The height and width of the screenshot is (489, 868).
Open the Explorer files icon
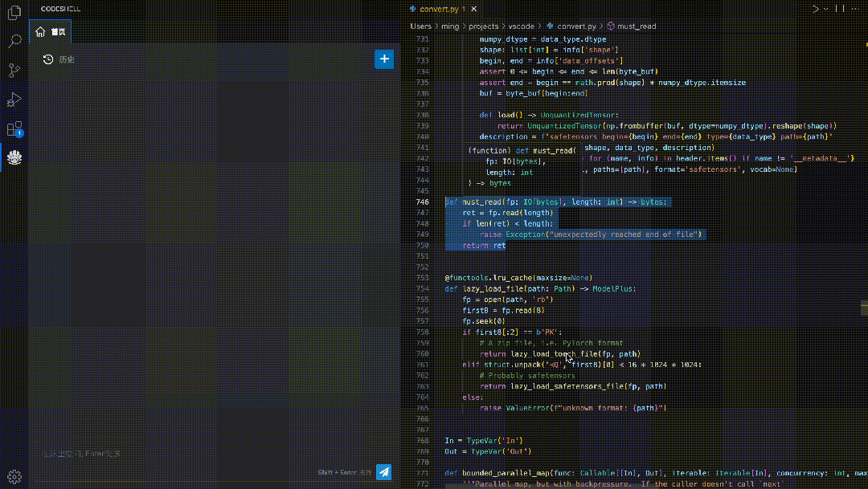14,11
